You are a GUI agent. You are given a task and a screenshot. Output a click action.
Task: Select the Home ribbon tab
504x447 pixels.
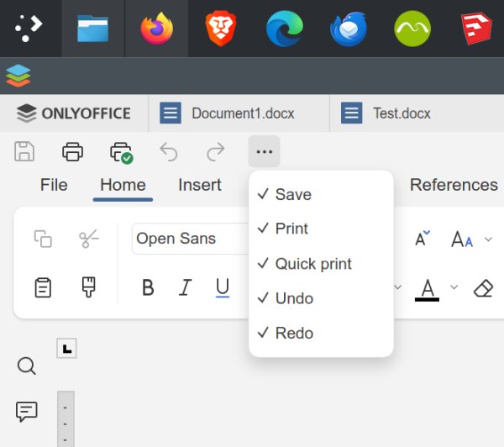[x=123, y=185]
